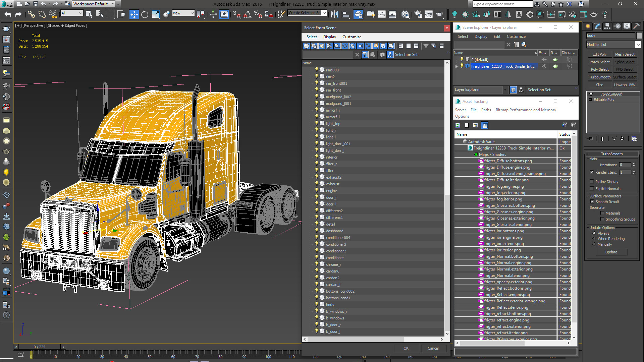Check Separate by Materials checkbox
Viewport: 644px width, 362px height.
(602, 213)
